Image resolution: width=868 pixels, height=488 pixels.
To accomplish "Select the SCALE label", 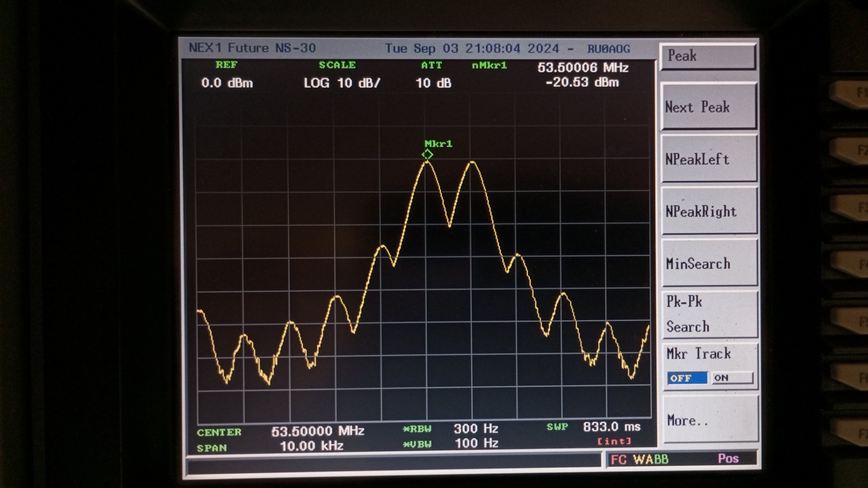I will (x=337, y=65).
